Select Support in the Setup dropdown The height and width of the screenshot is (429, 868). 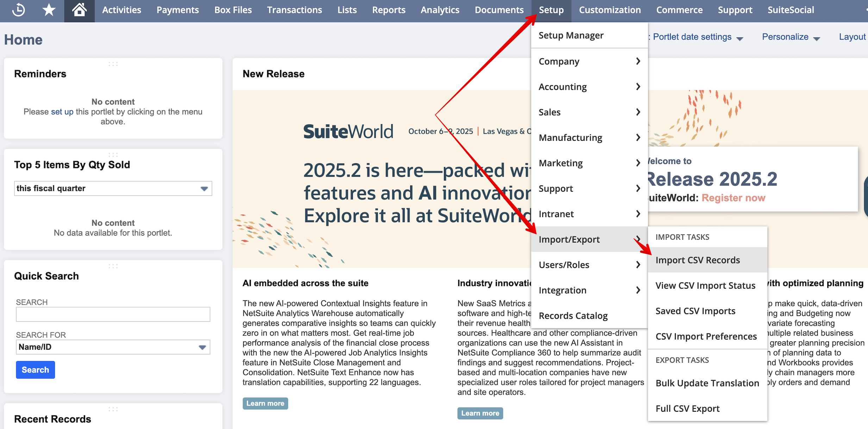[x=589, y=189]
